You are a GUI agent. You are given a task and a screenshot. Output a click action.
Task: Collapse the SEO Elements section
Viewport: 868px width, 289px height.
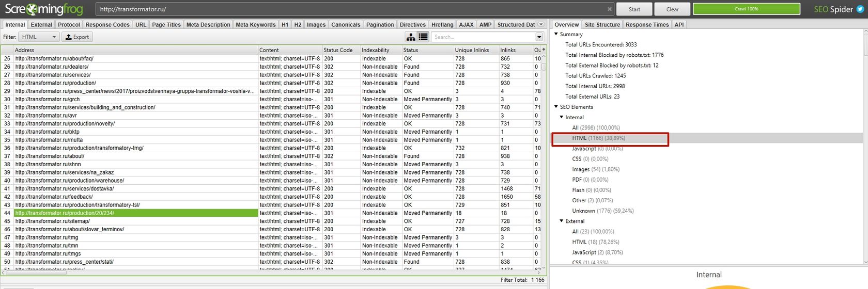(556, 107)
